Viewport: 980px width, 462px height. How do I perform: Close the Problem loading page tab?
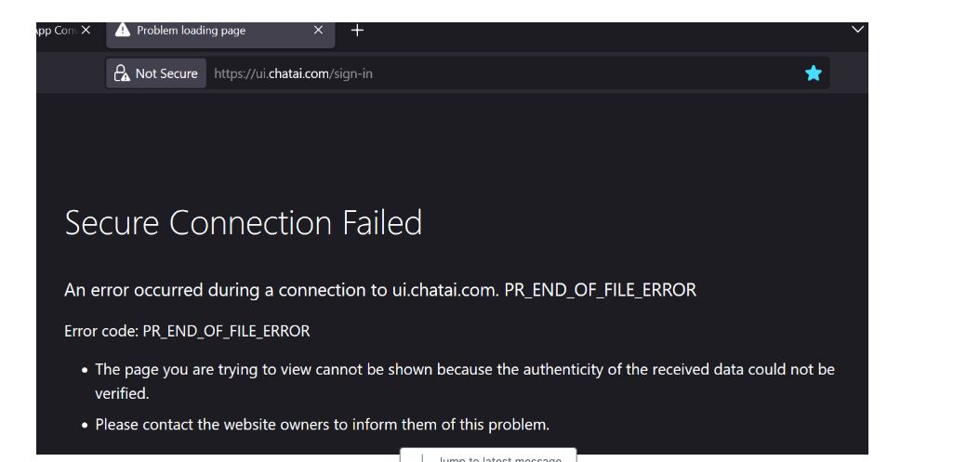tap(319, 31)
